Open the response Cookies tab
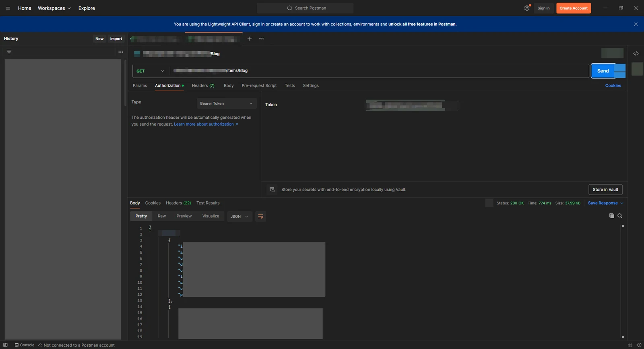Image resolution: width=644 pixels, height=349 pixels. pyautogui.click(x=153, y=203)
